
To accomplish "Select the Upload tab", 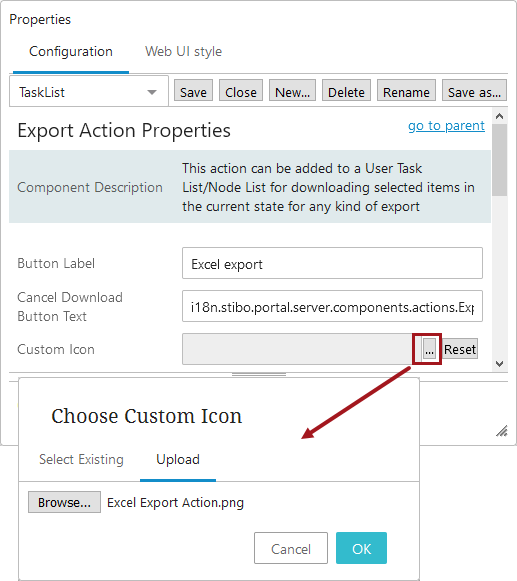I will [x=178, y=459].
